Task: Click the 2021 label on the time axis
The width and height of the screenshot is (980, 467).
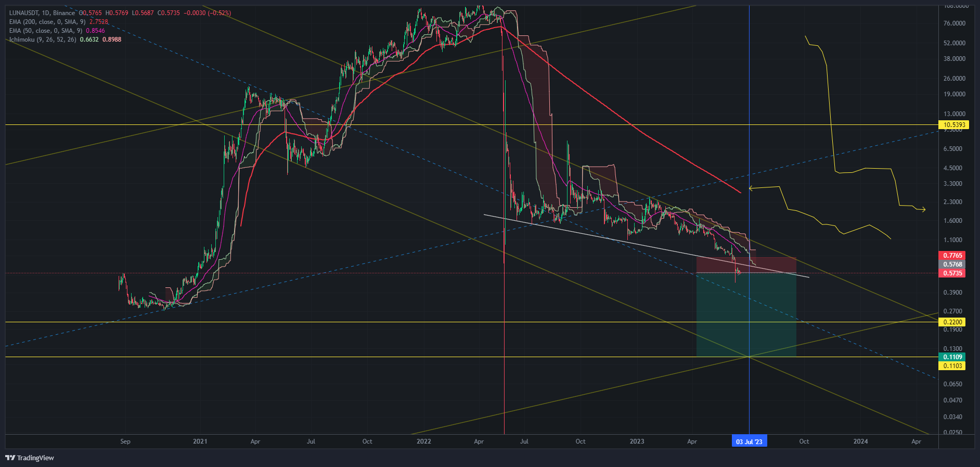Action: 200,441
